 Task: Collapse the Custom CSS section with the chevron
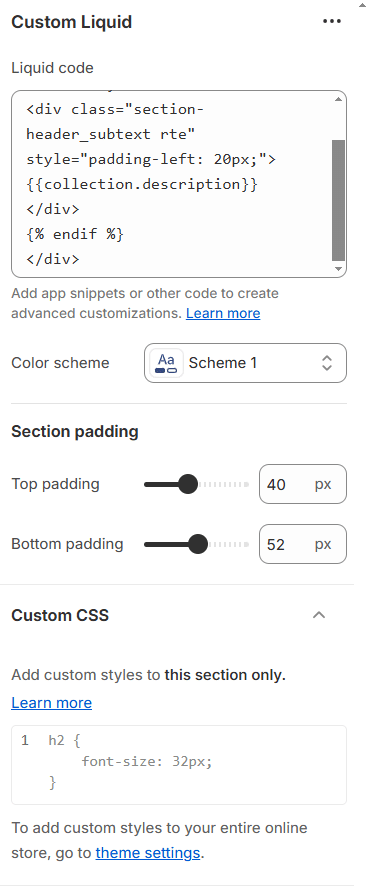pos(319,615)
